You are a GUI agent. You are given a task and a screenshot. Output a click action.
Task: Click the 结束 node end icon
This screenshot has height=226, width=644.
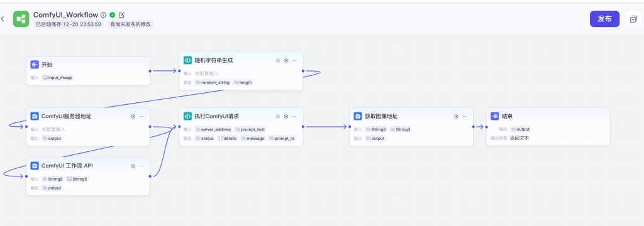(x=494, y=116)
